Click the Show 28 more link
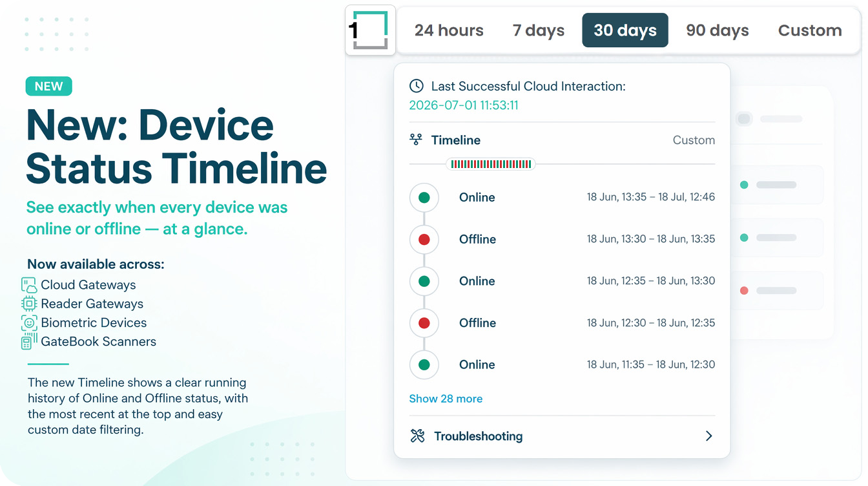 [x=446, y=399]
